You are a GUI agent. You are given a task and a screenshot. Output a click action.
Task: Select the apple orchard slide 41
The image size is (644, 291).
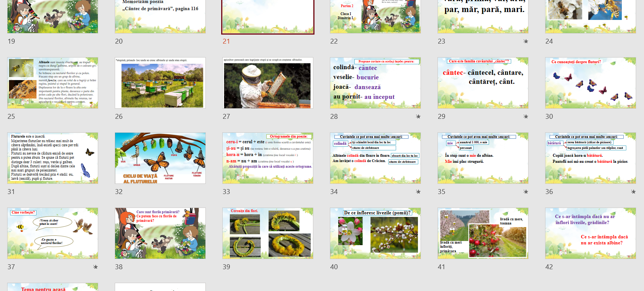483,233
